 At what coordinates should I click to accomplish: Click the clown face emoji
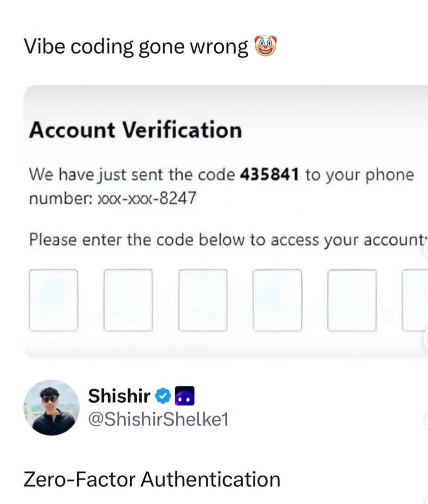point(266,46)
